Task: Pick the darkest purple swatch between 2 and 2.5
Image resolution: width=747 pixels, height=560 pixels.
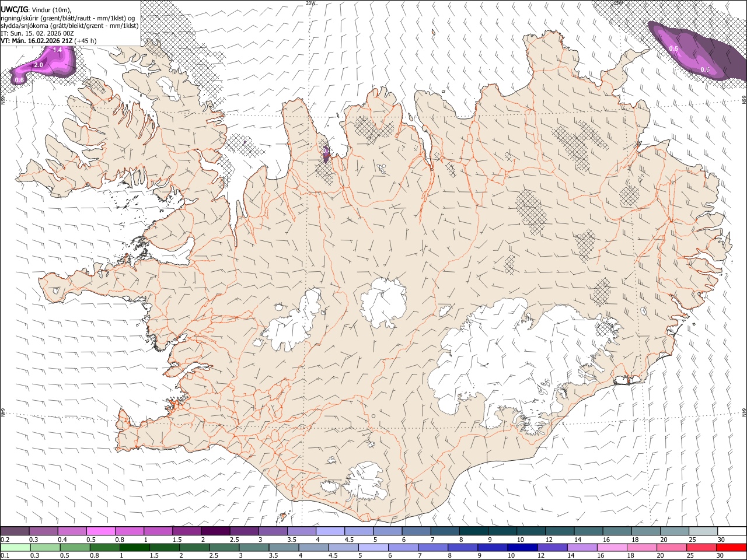Action: [215, 531]
